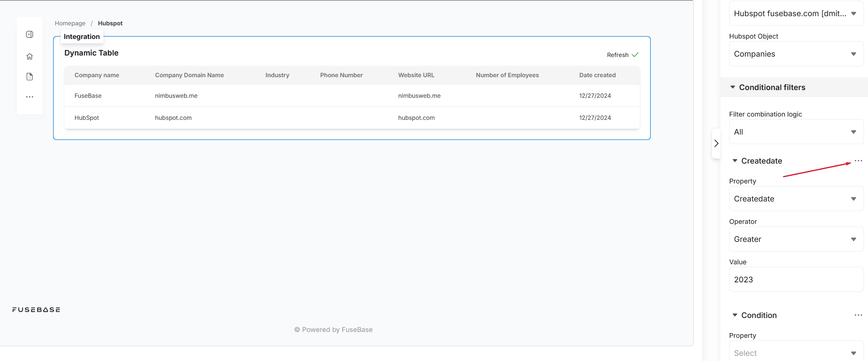The image size is (868, 361).
Task: Open the sidebar more options dots
Action: point(30,97)
